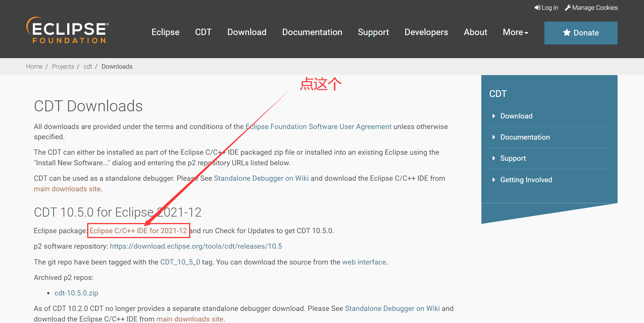Click the arrow icon next to sidebar Download
The height and width of the screenshot is (323, 644).
493,116
